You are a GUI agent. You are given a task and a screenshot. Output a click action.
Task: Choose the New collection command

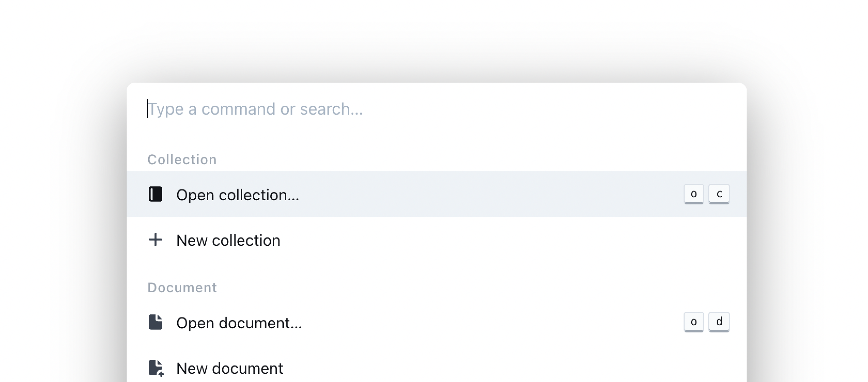(228, 240)
